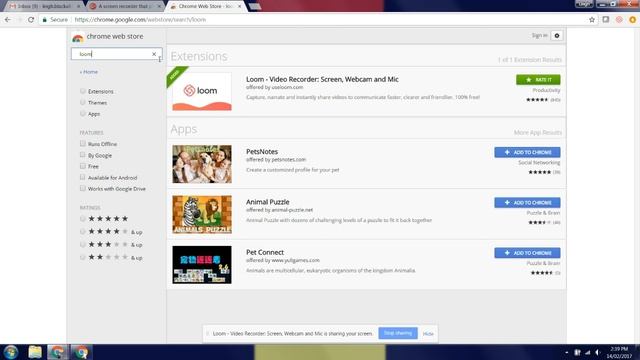Enable the Runs Offline checkbox
The image size is (640, 360).
83,144
